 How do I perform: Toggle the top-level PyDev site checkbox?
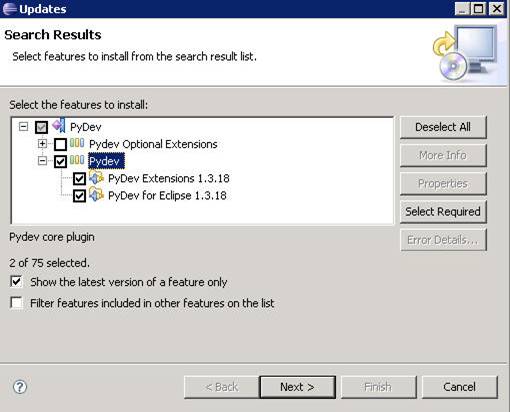pos(41,127)
